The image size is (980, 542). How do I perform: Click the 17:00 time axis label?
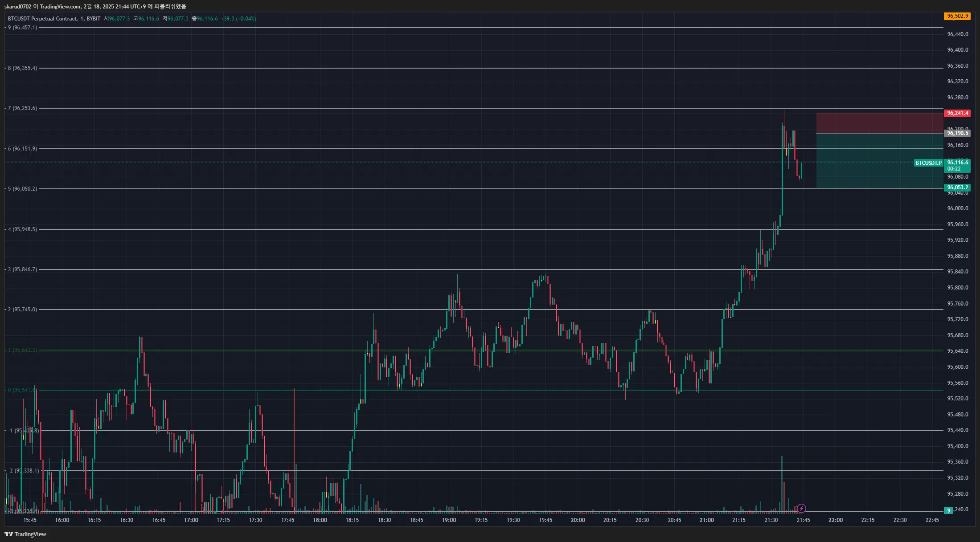191,520
